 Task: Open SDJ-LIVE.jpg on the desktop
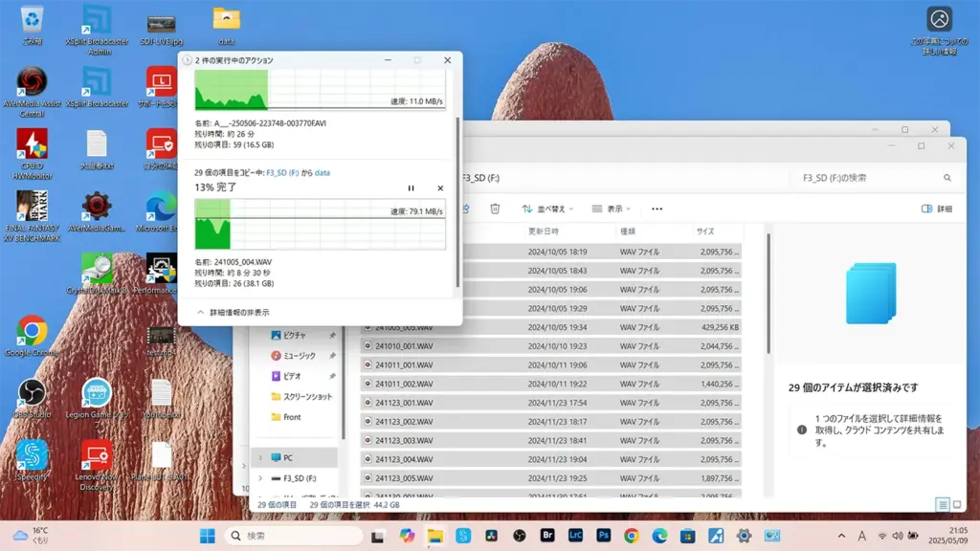coord(161,28)
